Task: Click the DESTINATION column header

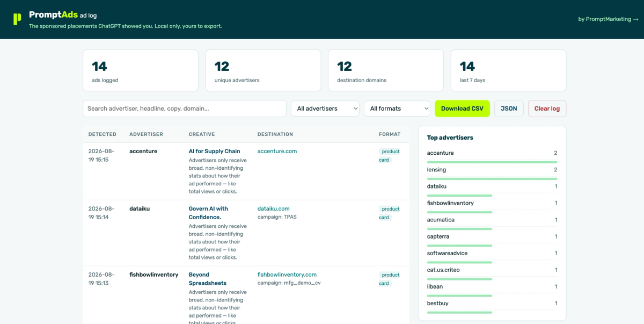Action: pos(275,134)
